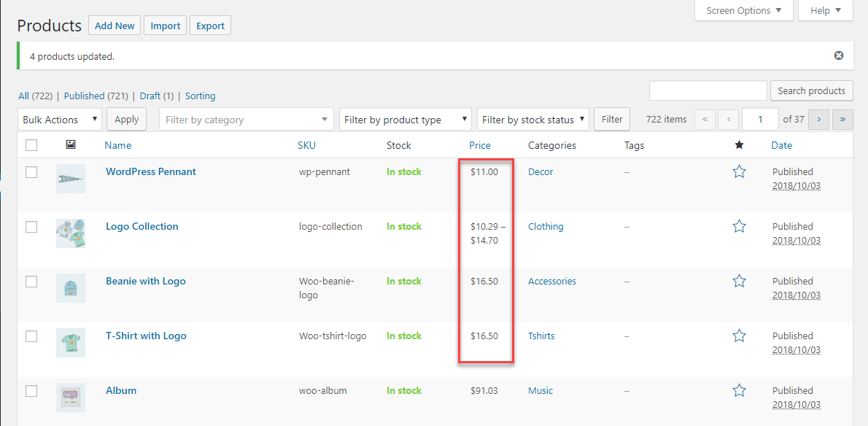Select the WordPress Pennant row checkbox
This screenshot has height=426, width=868.
pos(31,172)
